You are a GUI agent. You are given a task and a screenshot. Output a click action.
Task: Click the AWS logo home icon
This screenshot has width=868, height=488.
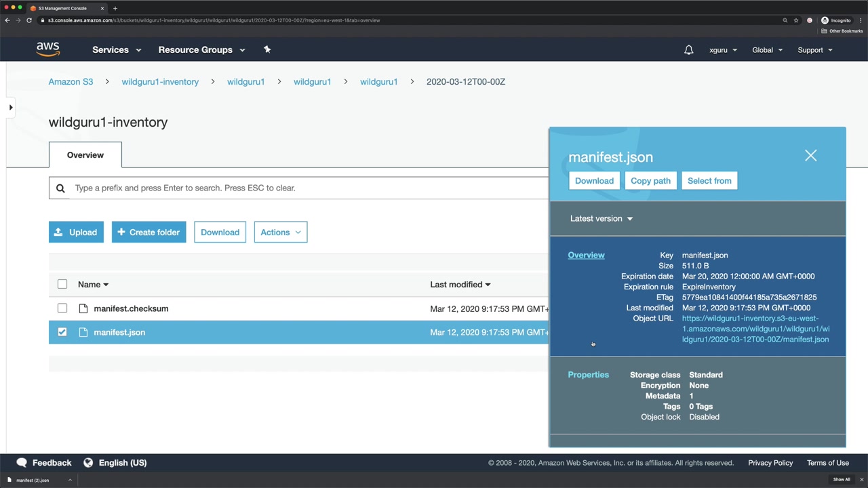48,49
